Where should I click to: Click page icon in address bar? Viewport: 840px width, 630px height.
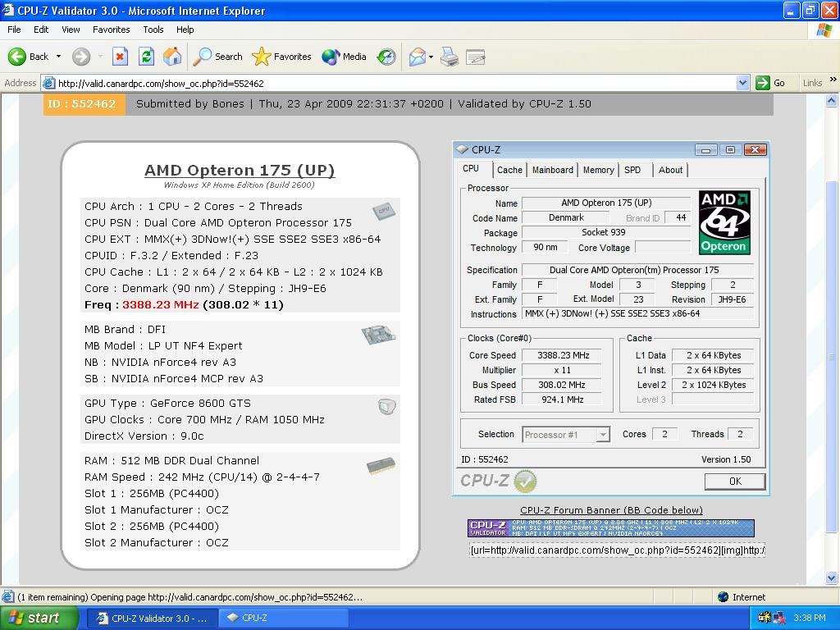tap(48, 83)
